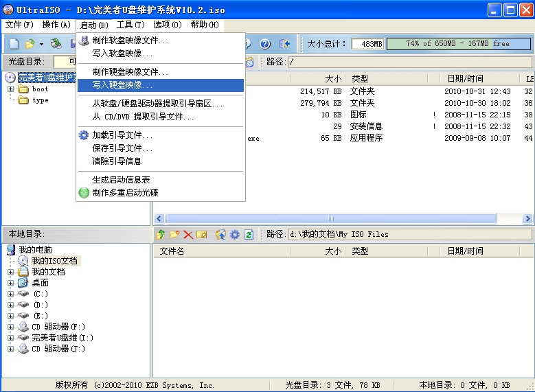Click the disc icon of 完美者U盘维护 root
This screenshot has height=392, width=535.
click(10, 78)
